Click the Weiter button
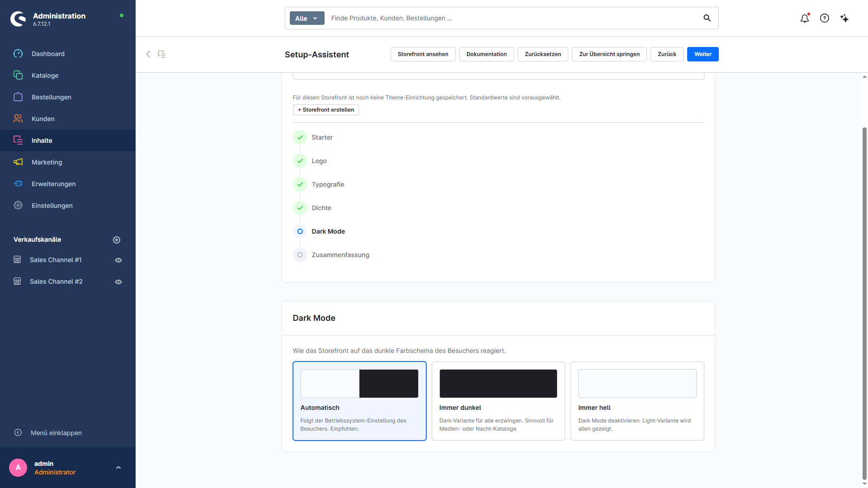 tap(703, 54)
